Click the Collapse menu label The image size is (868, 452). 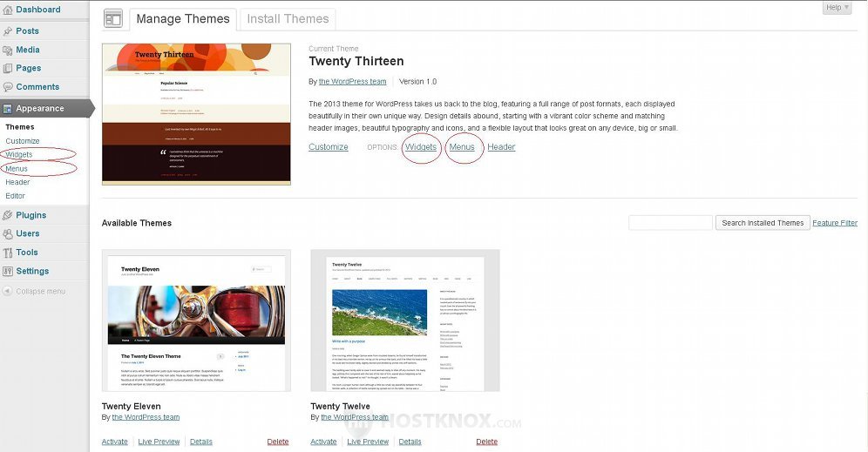click(40, 291)
